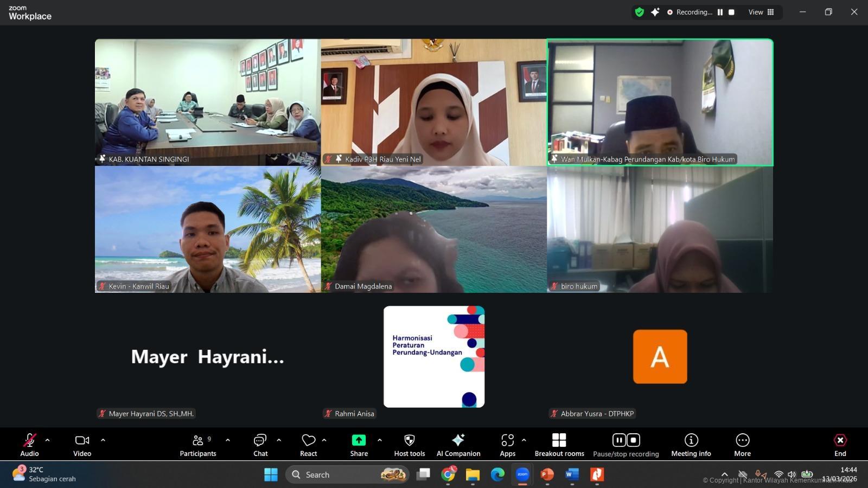Expand video options arrow
The height and width of the screenshot is (488, 868).
[103, 440]
